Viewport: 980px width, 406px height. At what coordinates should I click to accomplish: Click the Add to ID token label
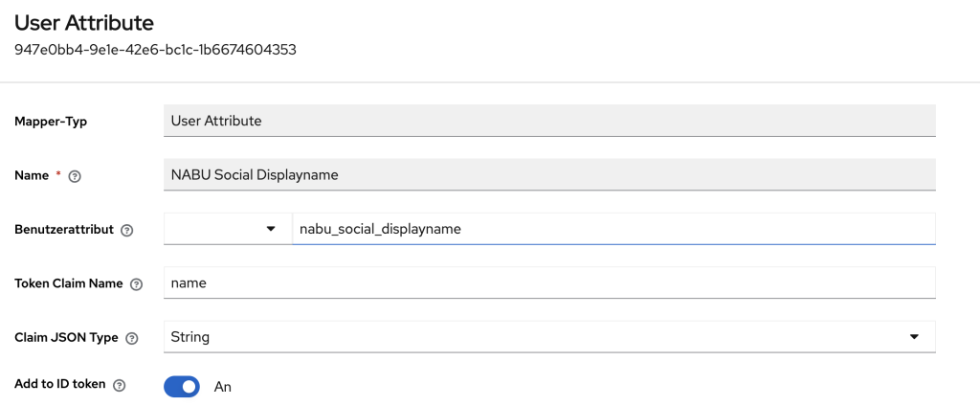click(60, 386)
